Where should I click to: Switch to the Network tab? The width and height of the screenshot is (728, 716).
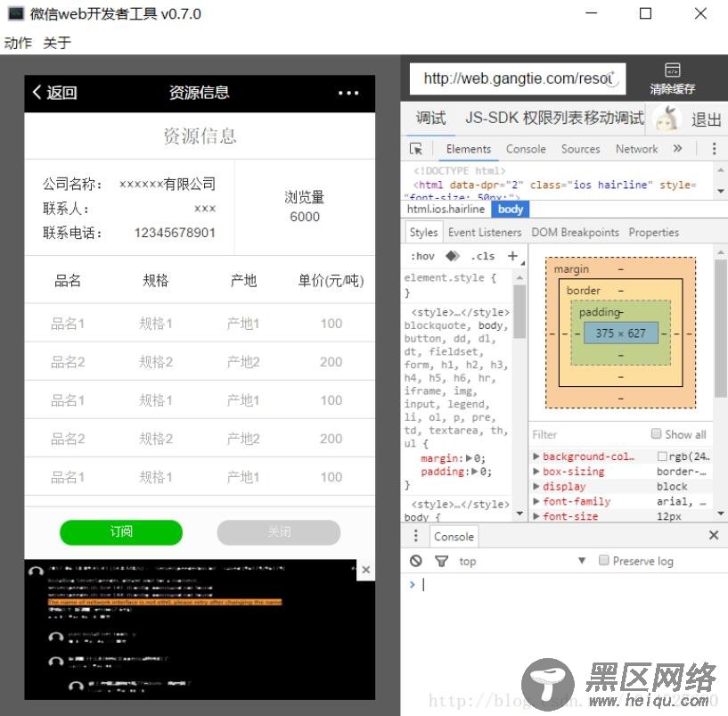click(x=636, y=149)
